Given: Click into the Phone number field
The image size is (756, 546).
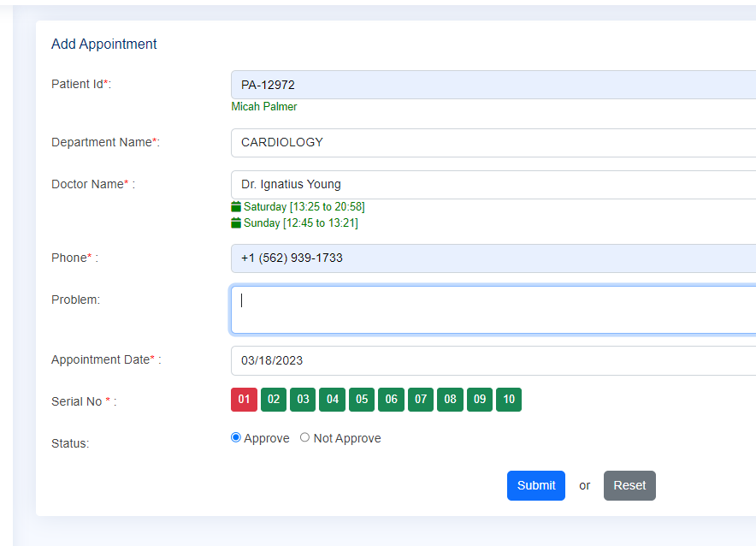Looking at the screenshot, I should [493, 258].
